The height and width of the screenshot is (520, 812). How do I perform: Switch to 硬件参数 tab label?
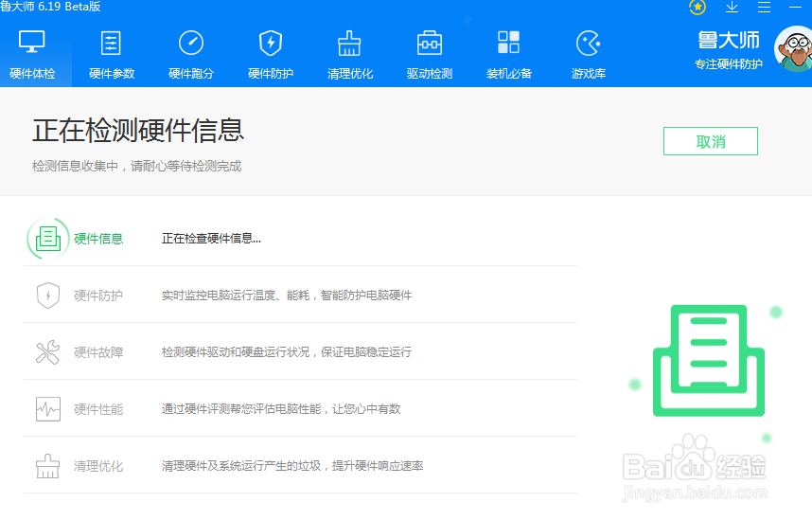(112, 74)
